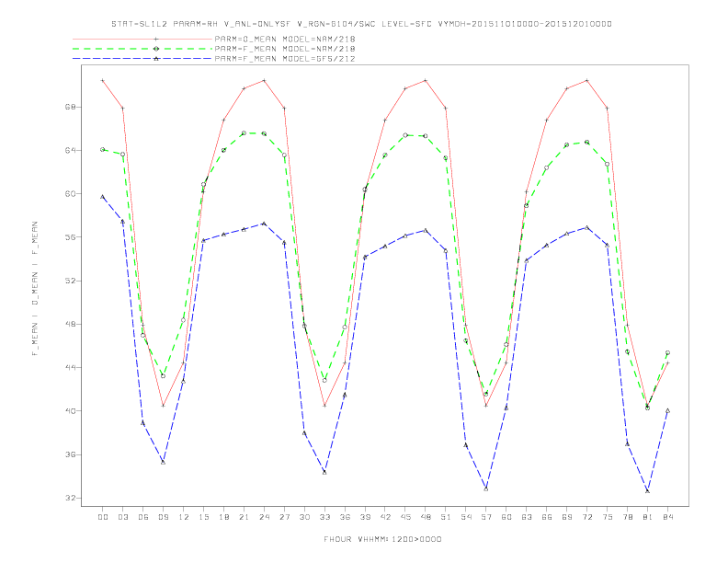Viewport: 728px width, 563px height.
Task: Click x-axis tick label 06
Action: coord(143,517)
